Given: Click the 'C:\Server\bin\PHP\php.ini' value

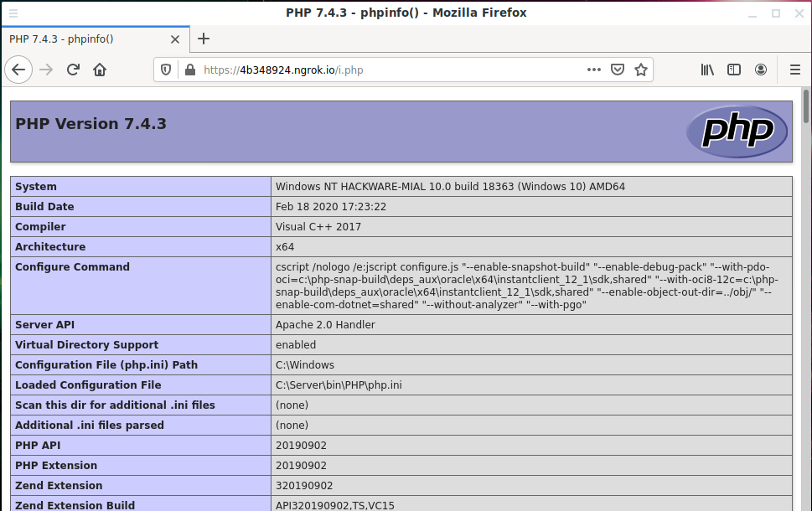Looking at the screenshot, I should click(339, 385).
